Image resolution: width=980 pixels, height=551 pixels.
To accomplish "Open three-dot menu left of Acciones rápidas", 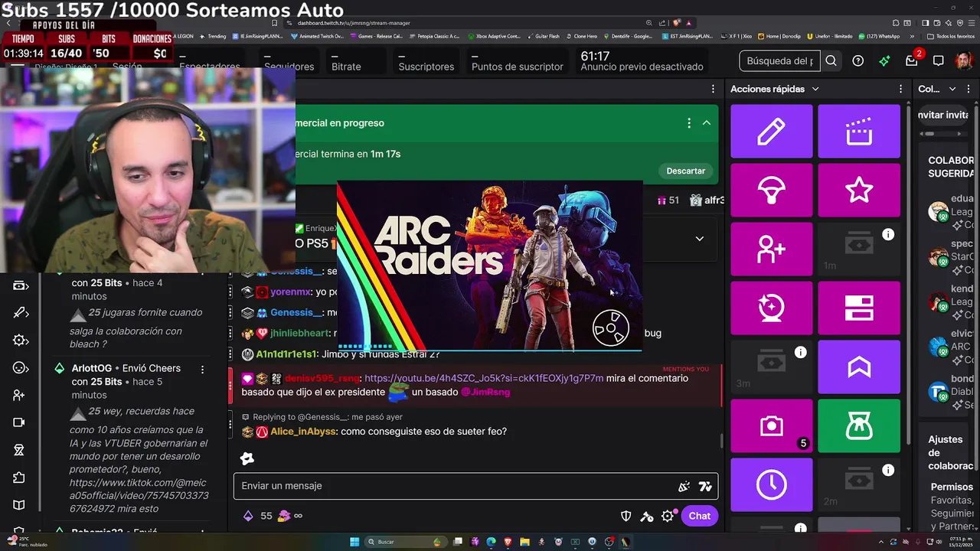I will click(713, 89).
